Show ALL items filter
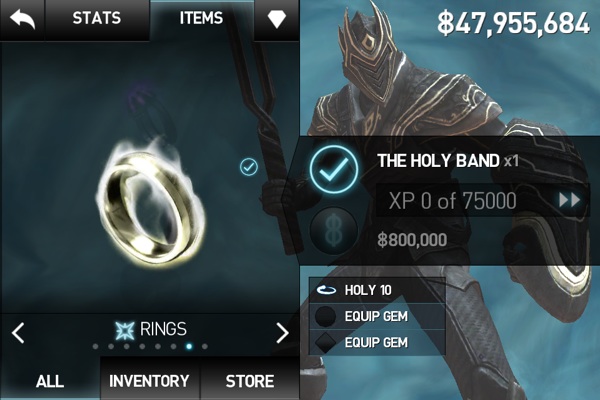600x400 pixels. (x=50, y=380)
